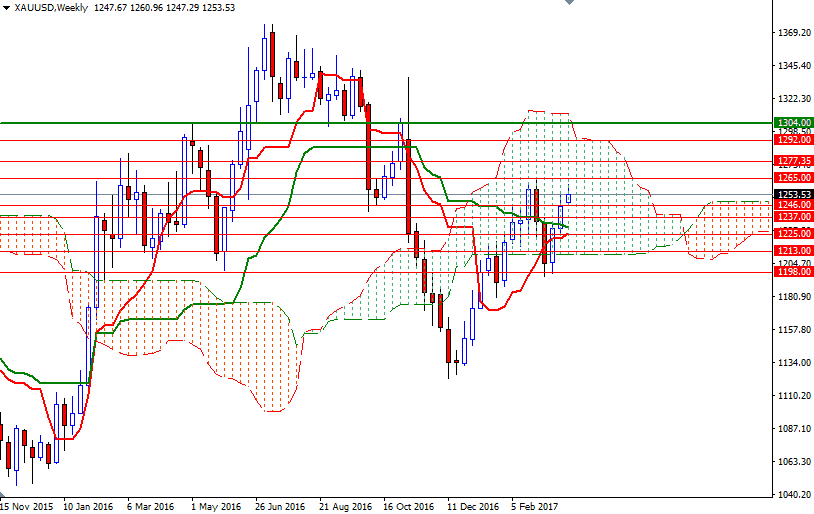Image resolution: width=814 pixels, height=514 pixels.
Task: Jump to 26 Jun 2016 on time axis
Action: 280,507
